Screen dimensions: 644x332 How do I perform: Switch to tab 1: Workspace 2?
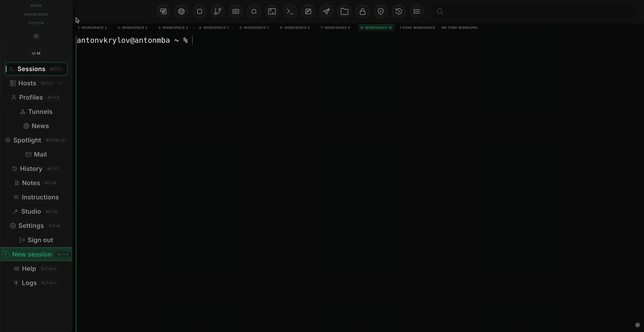point(93,28)
